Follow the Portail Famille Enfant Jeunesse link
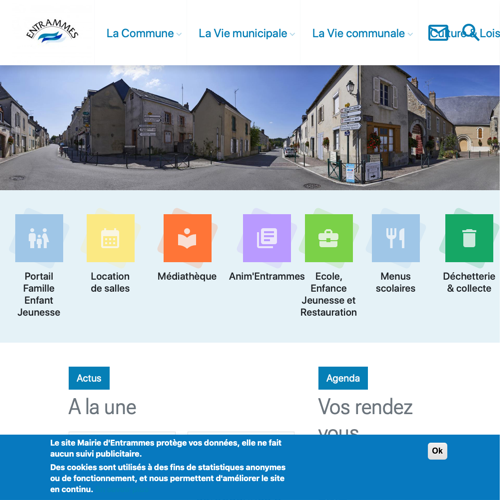This screenshot has width=500, height=500. click(39, 294)
